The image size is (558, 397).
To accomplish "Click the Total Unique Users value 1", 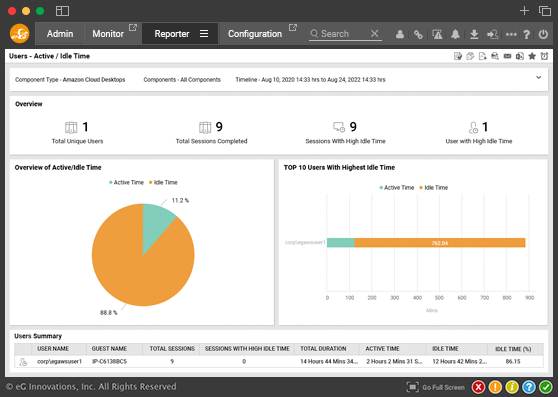I will (85, 127).
